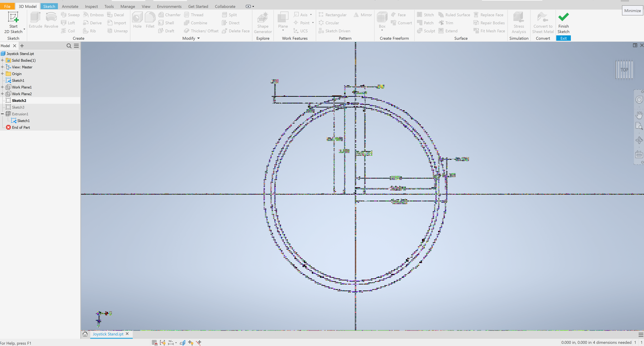Image resolution: width=644 pixels, height=346 pixels.
Task: Select the Free Orbit tool
Action: click(x=639, y=140)
